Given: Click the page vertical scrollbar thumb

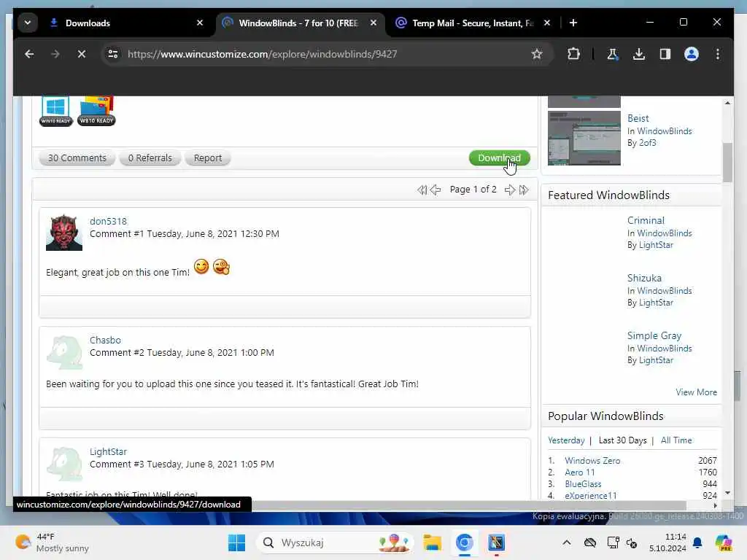Looking at the screenshot, I should click(x=727, y=163).
